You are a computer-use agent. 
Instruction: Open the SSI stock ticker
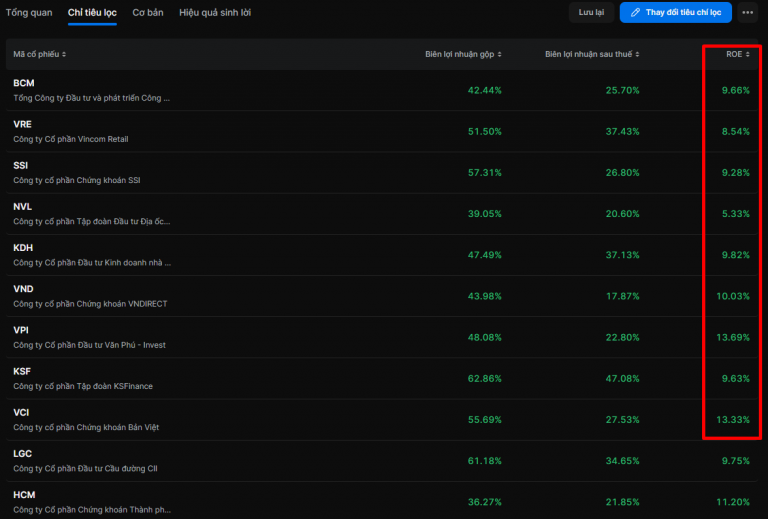coord(21,165)
